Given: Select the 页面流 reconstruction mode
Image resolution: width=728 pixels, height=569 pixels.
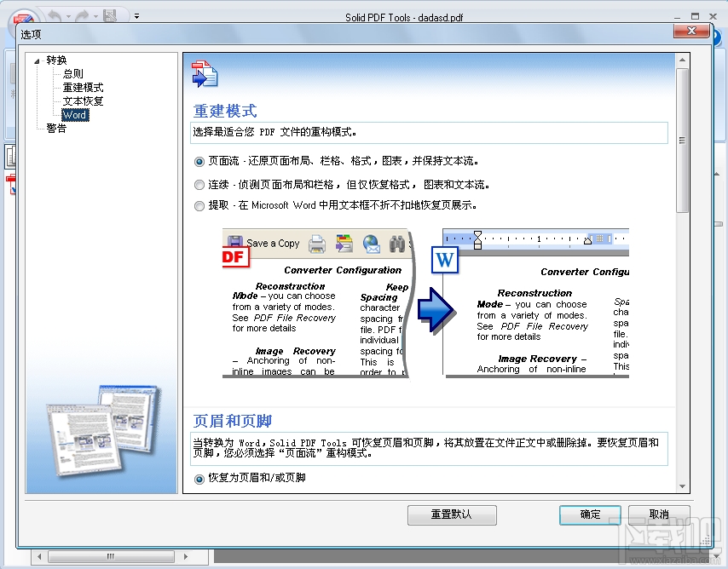Looking at the screenshot, I should 199,162.
